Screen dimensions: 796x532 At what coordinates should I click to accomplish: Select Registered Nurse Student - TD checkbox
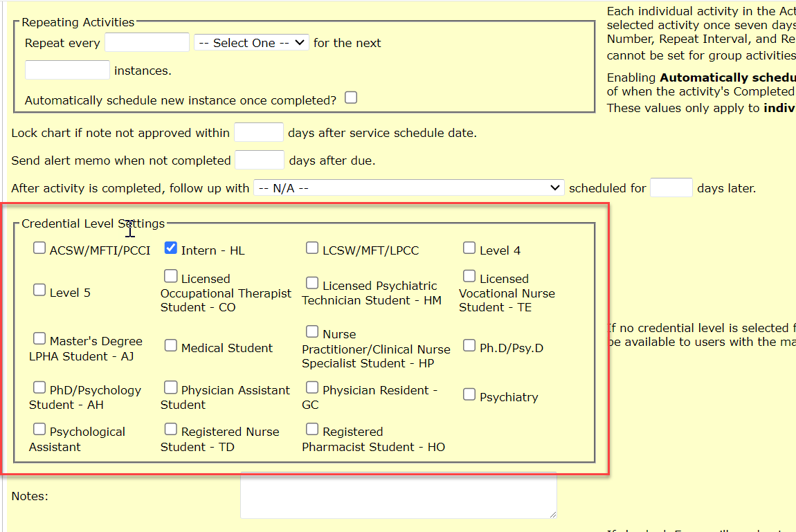170,430
